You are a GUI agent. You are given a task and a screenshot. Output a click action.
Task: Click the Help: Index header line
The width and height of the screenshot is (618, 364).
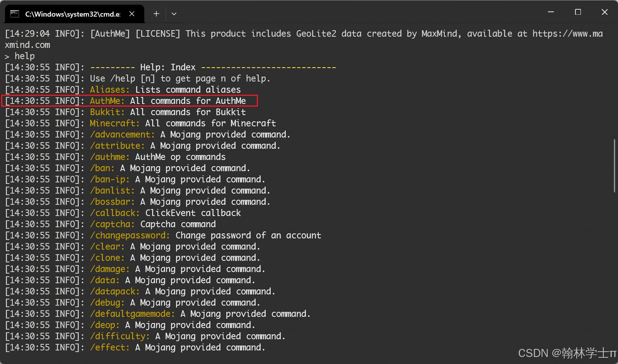pos(213,67)
